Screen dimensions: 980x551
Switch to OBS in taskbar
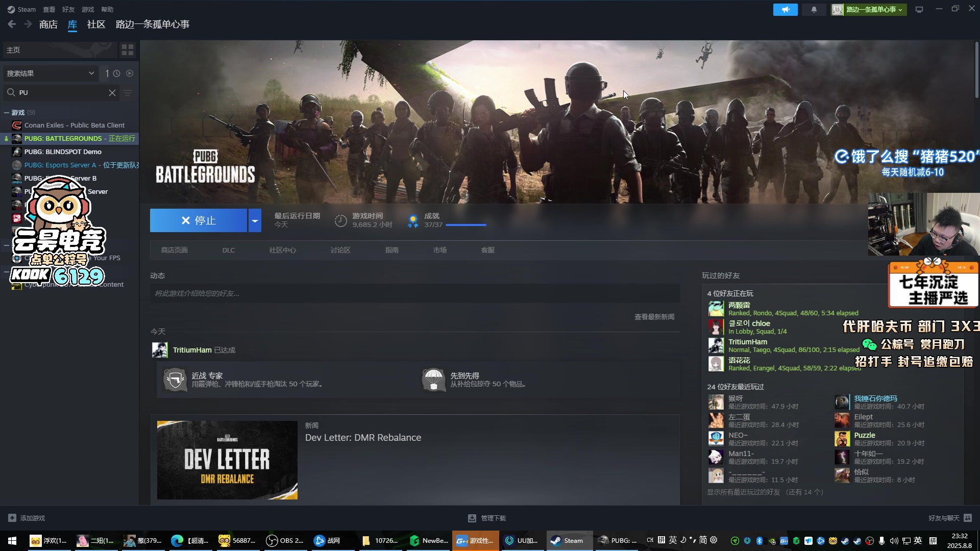285,541
